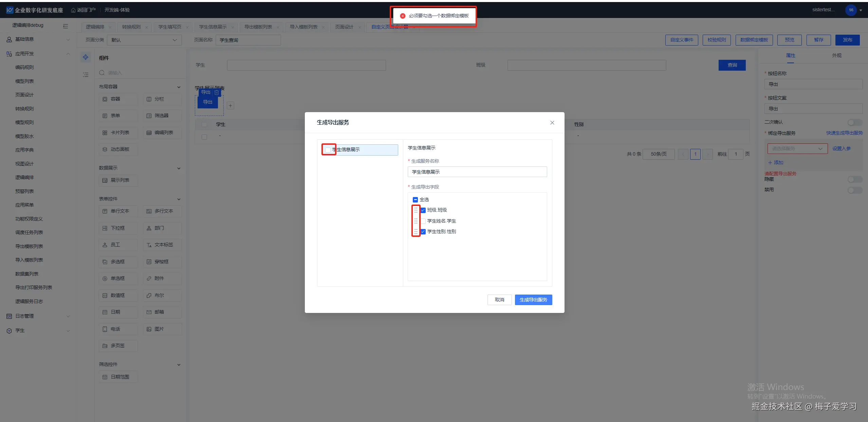Check the 学生信息展示 template checkbox

(328, 150)
